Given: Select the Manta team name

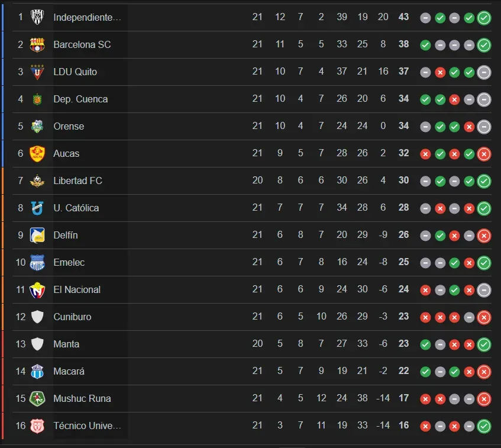Looking at the screenshot, I should [66, 344].
